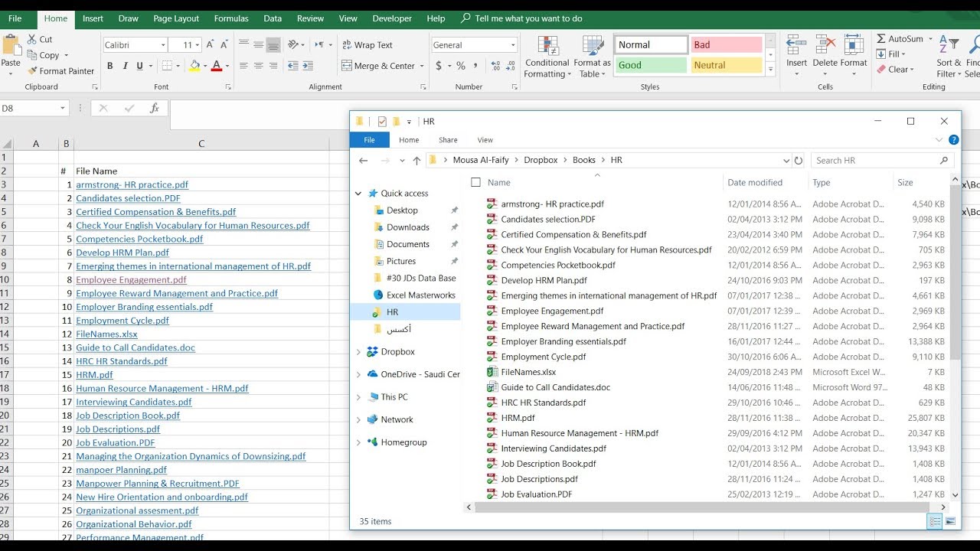Apply the red font color icon

(217, 67)
